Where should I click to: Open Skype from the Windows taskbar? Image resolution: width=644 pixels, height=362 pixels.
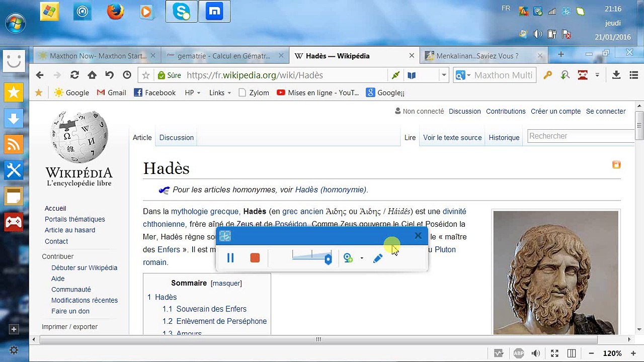[182, 12]
